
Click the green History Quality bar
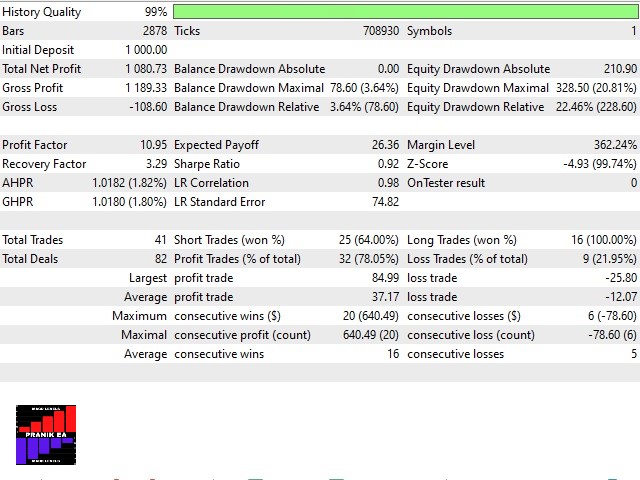point(405,12)
